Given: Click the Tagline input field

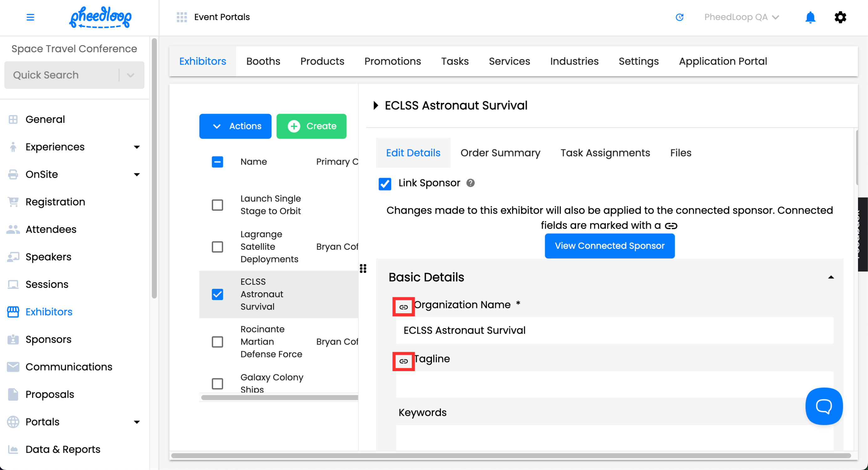Looking at the screenshot, I should [x=615, y=385].
